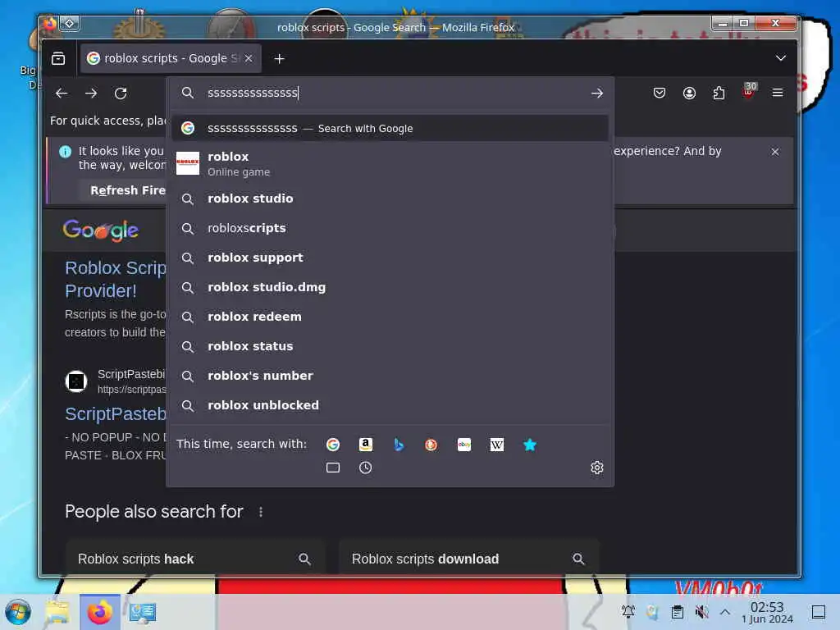The height and width of the screenshot is (630, 840).
Task: Open the Firefox hamburger application menu
Action: pyautogui.click(x=778, y=94)
